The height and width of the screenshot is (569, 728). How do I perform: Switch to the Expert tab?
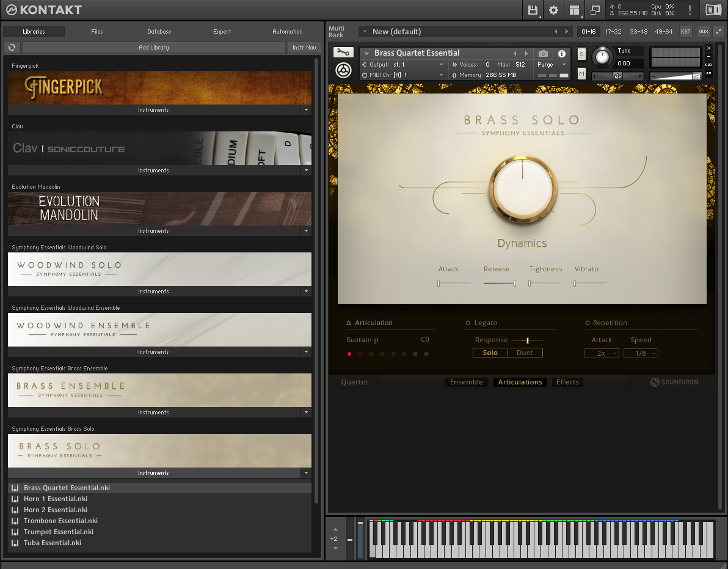pyautogui.click(x=222, y=32)
